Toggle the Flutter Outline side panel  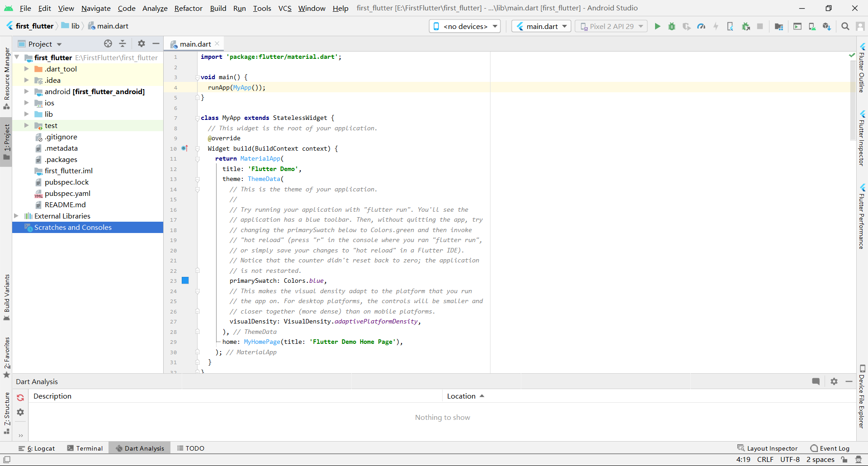[862, 68]
